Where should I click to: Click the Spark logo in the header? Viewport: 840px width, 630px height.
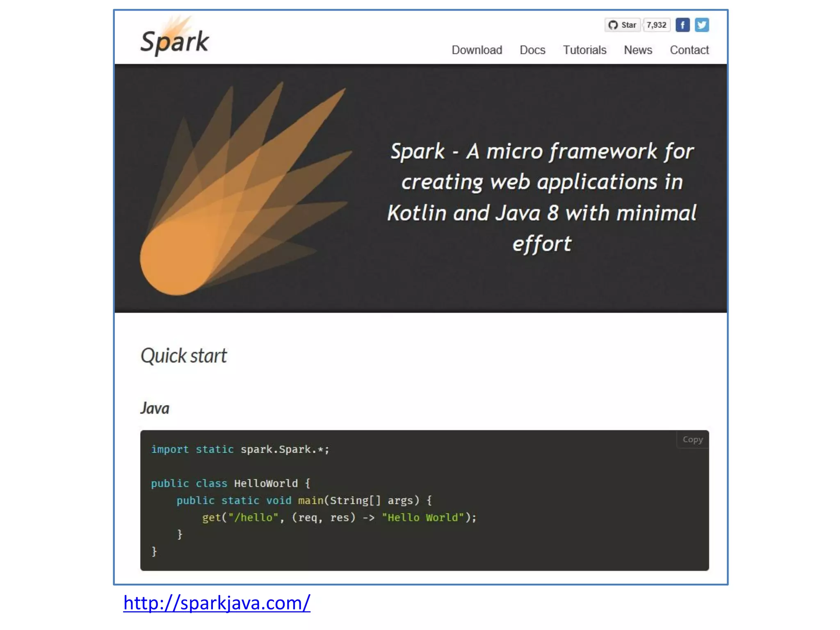pos(175,36)
